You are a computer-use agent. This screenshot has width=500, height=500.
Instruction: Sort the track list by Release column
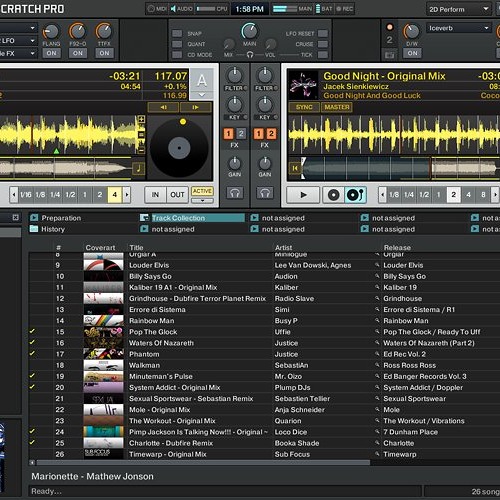(x=397, y=247)
